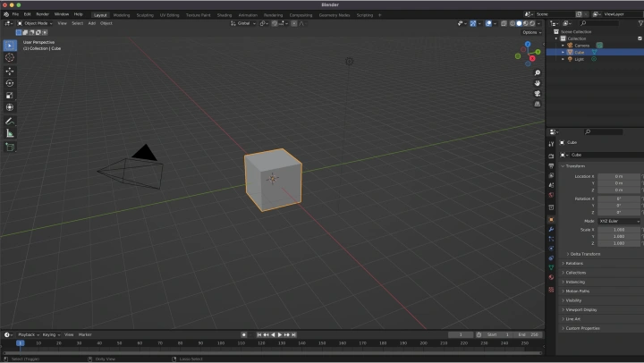Click the Blender logo menu icon

pyautogui.click(x=6, y=14)
